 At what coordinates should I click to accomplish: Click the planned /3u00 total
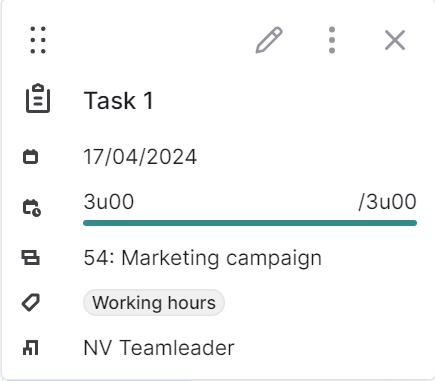387,202
